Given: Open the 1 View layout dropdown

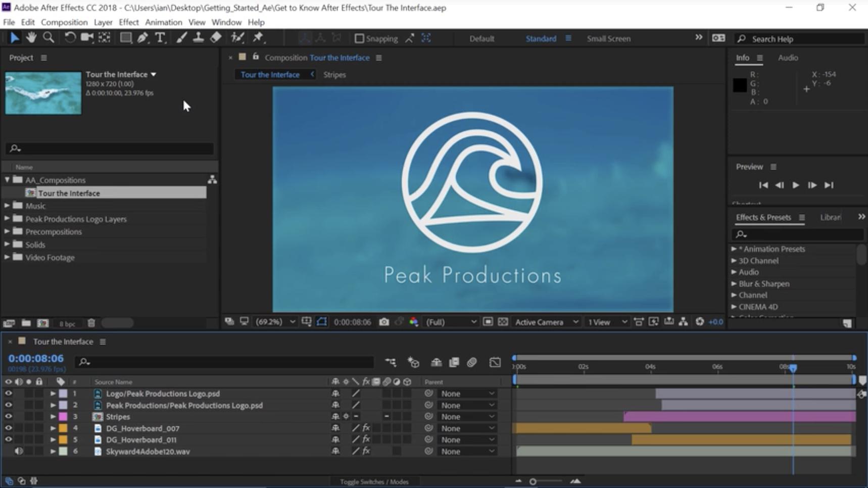Looking at the screenshot, I should point(607,322).
